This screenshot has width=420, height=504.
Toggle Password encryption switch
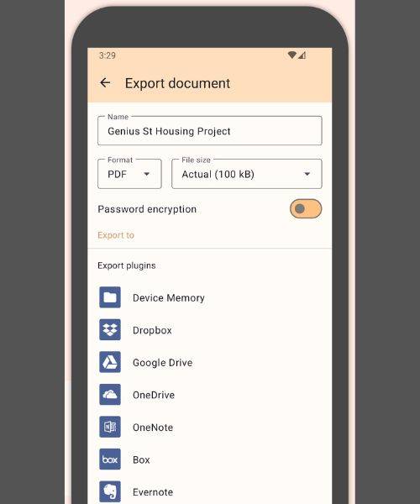306,209
